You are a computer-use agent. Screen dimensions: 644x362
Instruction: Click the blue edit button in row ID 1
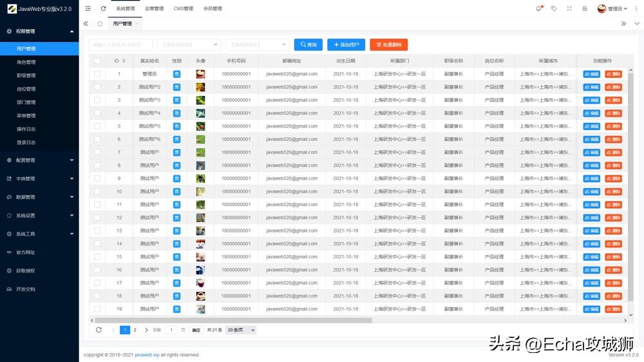591,74
